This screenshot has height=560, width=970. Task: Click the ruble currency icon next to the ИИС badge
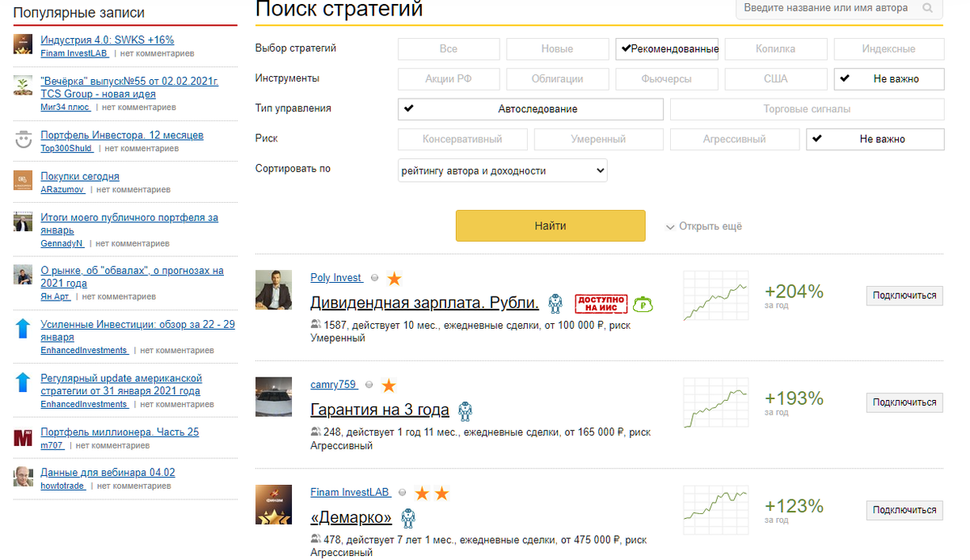click(644, 302)
